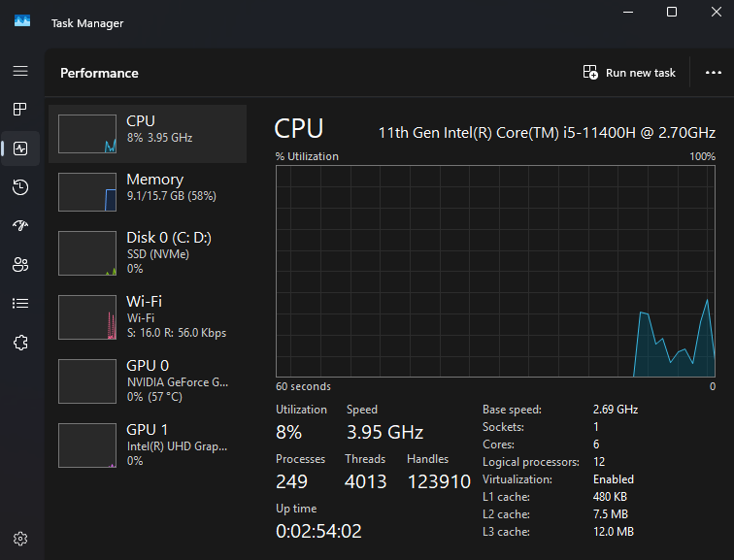Open the Startup apps page
This screenshot has width=734, height=560.
click(20, 226)
